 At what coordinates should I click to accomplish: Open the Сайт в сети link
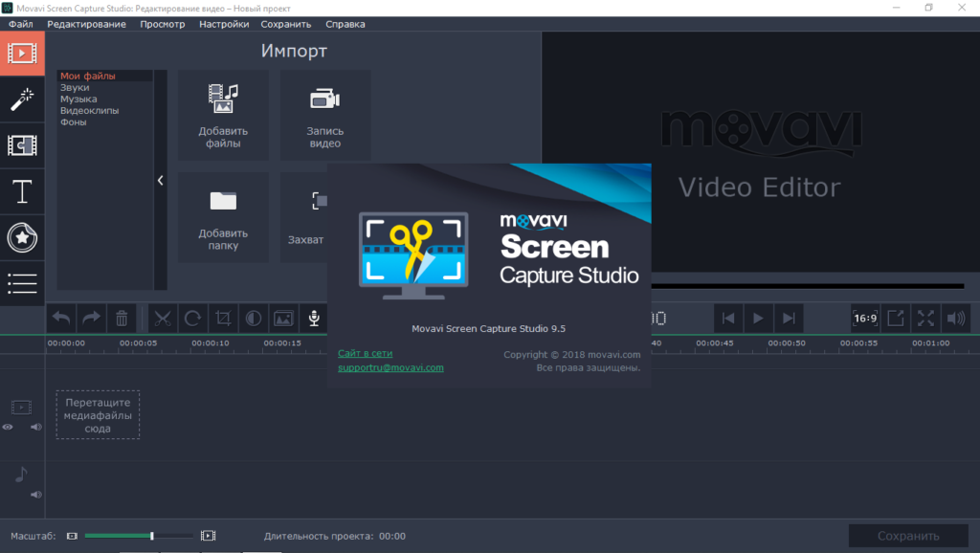[365, 353]
